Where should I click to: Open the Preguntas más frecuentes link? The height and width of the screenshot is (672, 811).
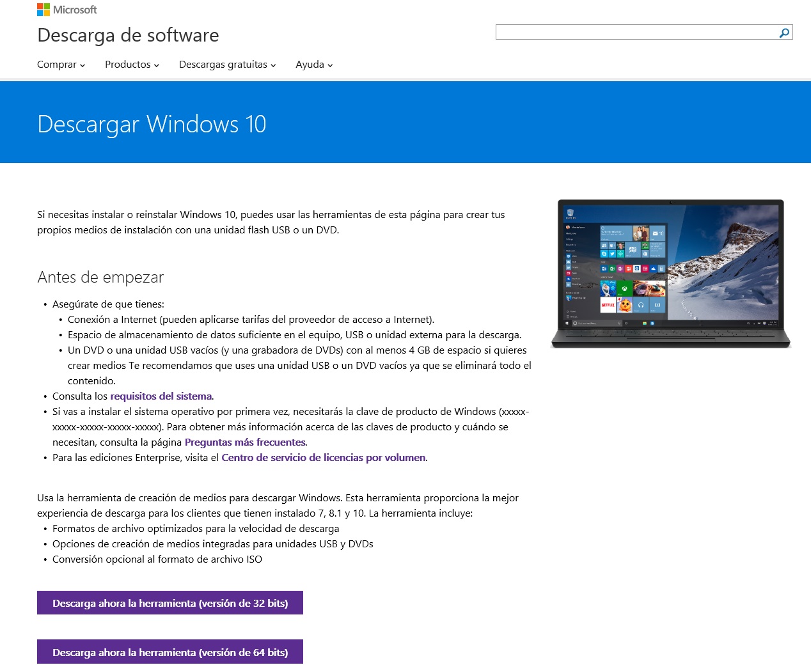point(245,442)
